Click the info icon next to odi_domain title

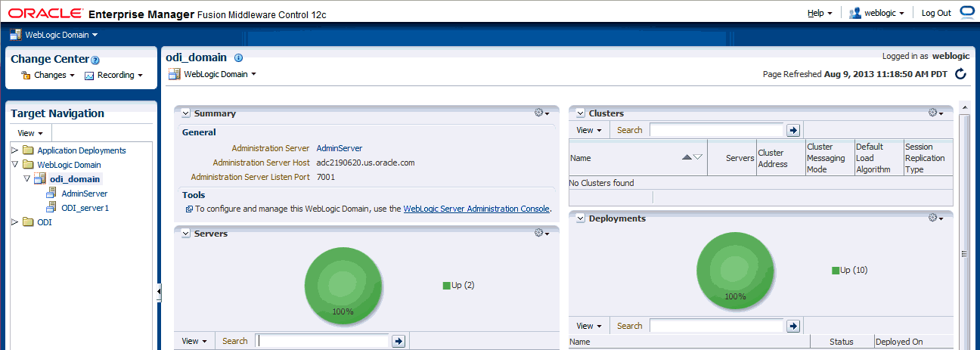click(x=238, y=58)
